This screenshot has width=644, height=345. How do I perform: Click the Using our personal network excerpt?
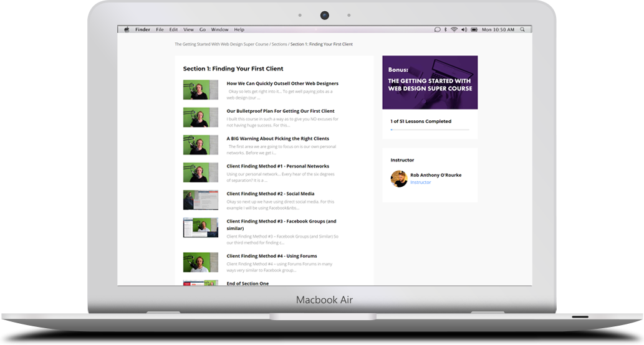click(281, 177)
